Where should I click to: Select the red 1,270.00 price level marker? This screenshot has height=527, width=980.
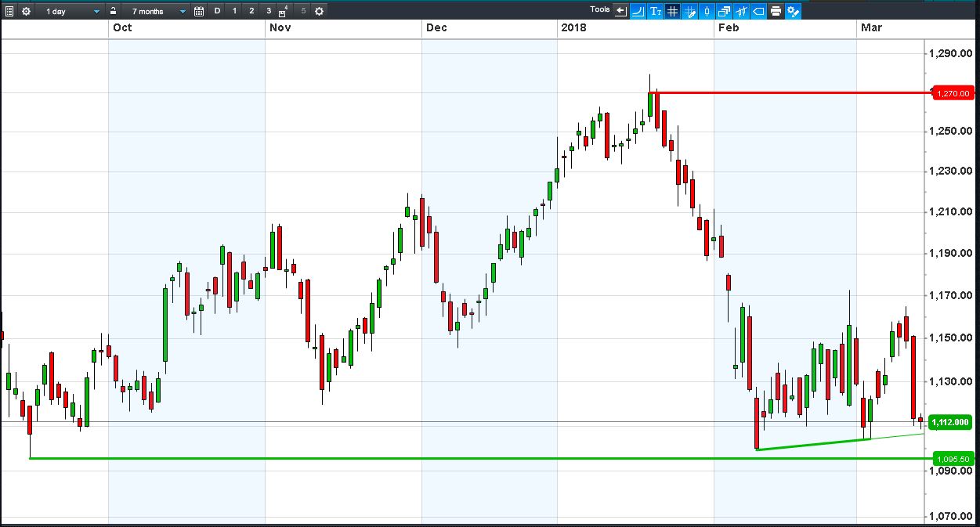pos(952,93)
